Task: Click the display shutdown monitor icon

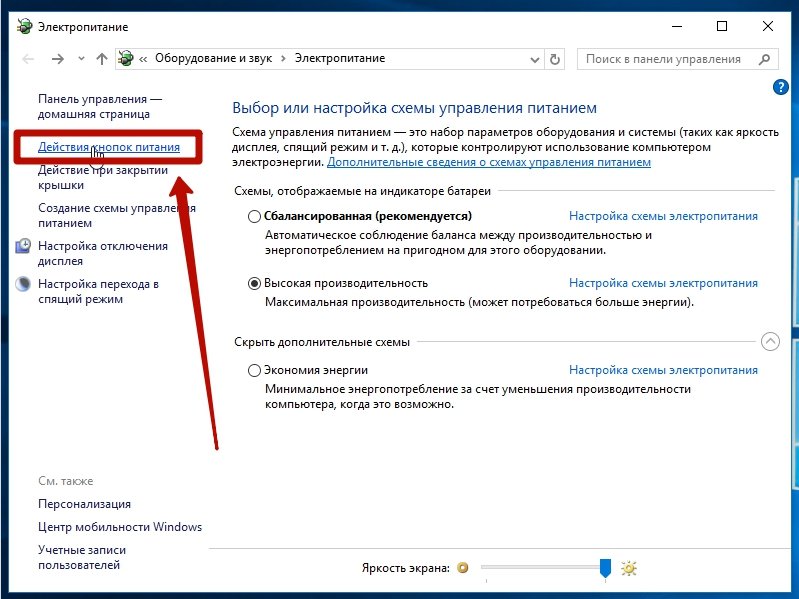Action: 23,246
